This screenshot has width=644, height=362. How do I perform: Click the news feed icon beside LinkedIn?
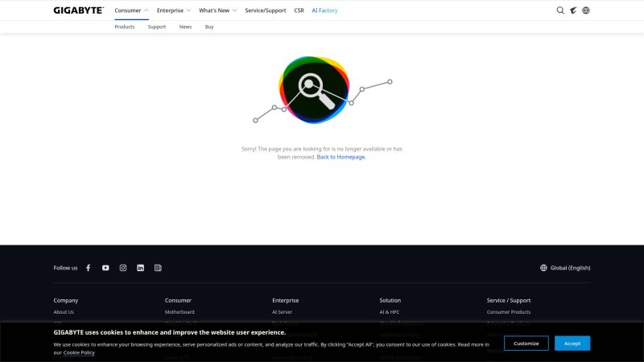(x=158, y=268)
